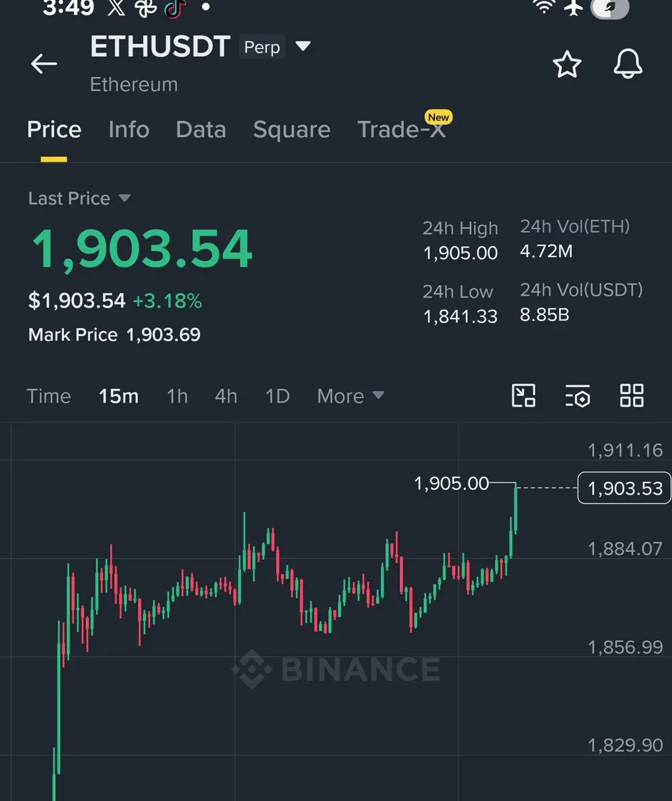Select the 1D interval button
Screen dimensions: 672x801
pyautogui.click(x=278, y=396)
